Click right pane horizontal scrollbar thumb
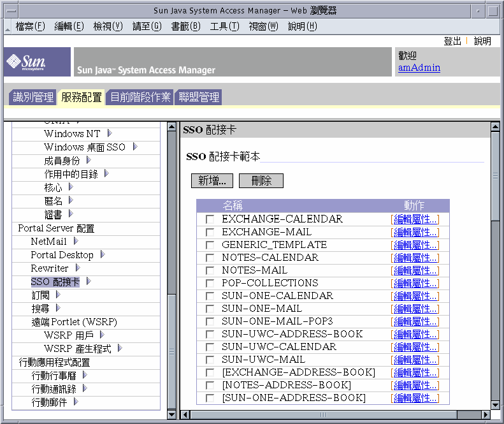This screenshot has height=424, width=504. click(x=324, y=414)
